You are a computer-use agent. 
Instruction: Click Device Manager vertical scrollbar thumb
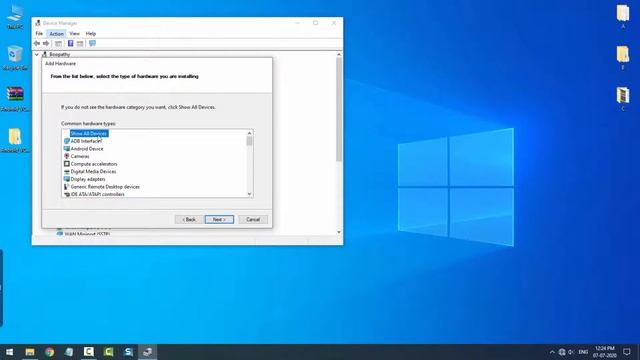coord(339,109)
